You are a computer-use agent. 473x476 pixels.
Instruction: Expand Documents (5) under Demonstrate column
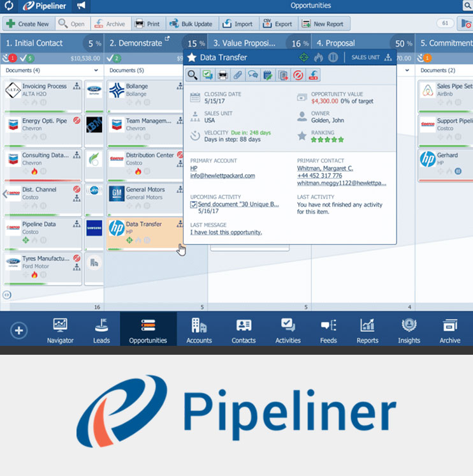click(x=126, y=70)
